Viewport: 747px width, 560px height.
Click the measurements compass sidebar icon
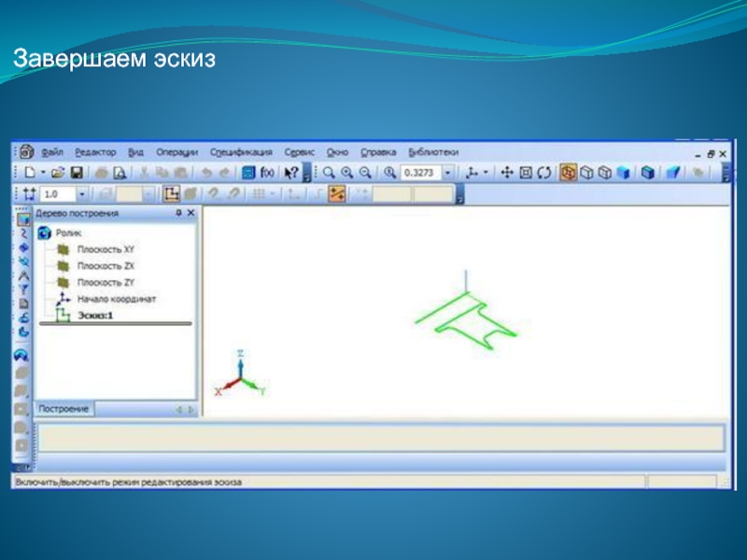click(23, 275)
